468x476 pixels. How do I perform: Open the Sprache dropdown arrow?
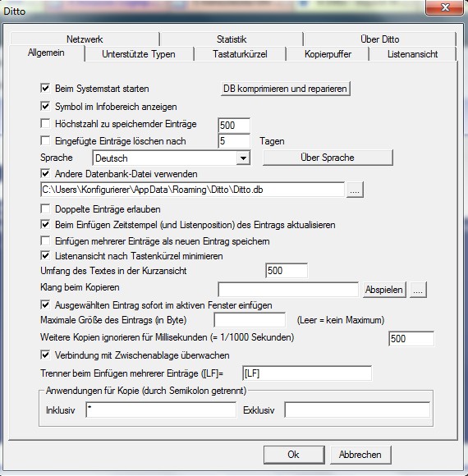tap(243, 158)
